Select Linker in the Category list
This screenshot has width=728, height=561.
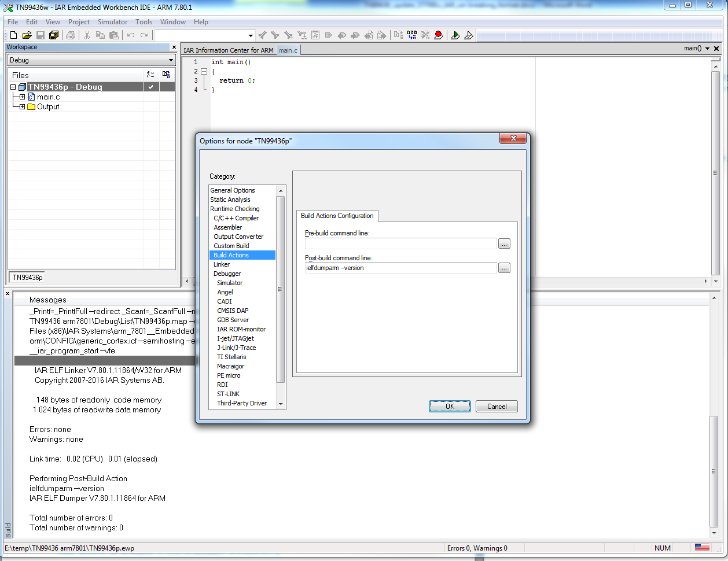coord(222,264)
